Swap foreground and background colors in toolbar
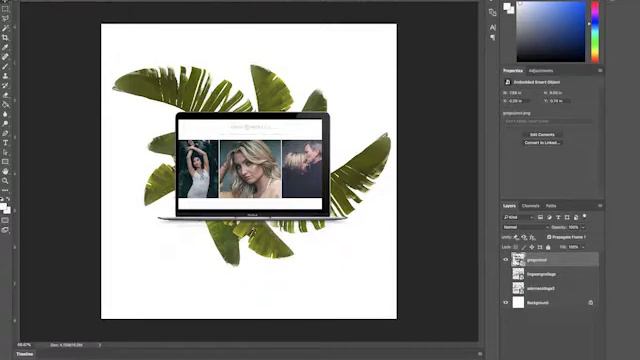 (8, 199)
